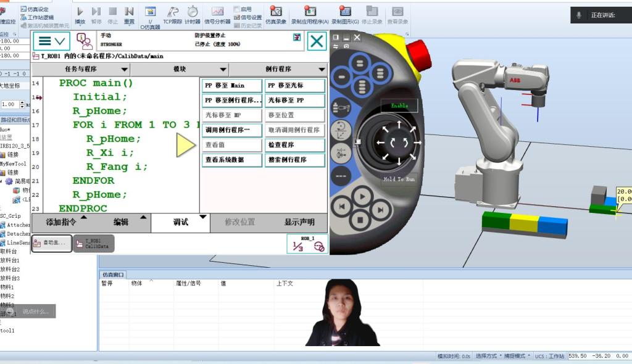Click the PP 移至 Main button
The image size is (632, 364).
coord(232,86)
